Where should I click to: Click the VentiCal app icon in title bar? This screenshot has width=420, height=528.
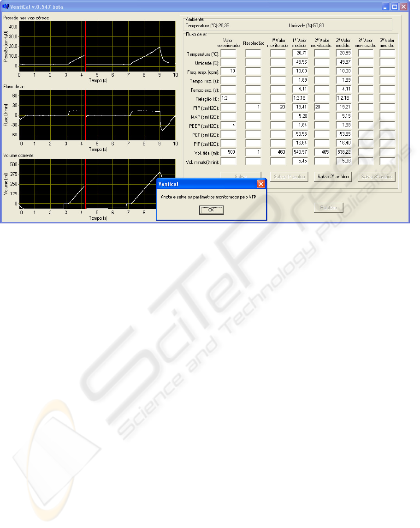6,7
